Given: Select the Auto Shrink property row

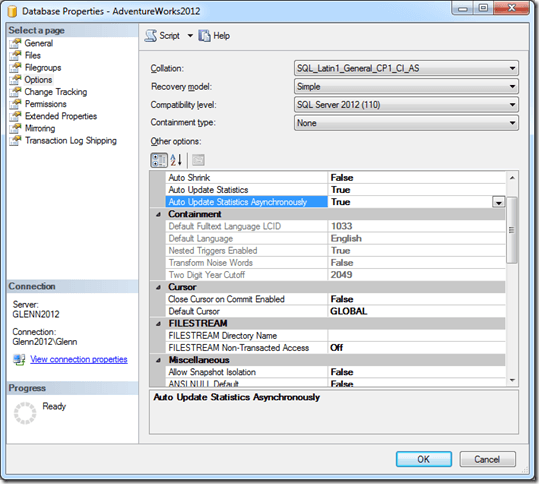Looking at the screenshot, I should [335, 178].
